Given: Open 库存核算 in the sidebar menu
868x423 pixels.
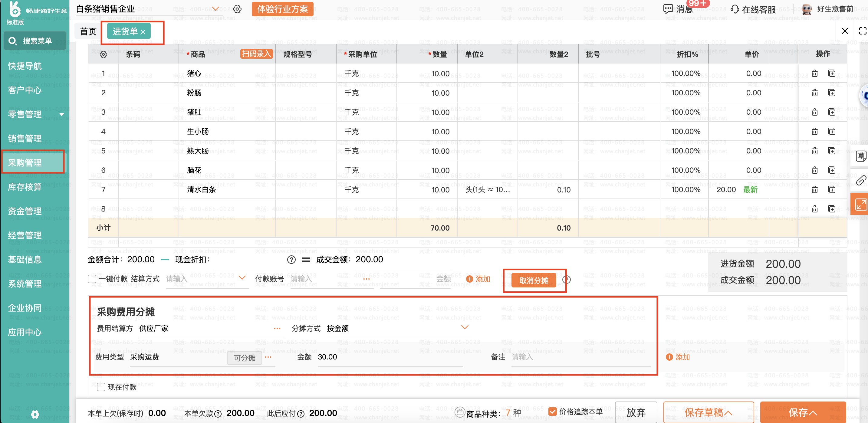Looking at the screenshot, I should point(25,187).
